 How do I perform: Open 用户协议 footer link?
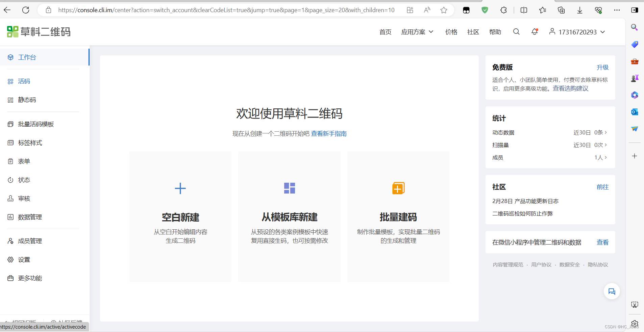click(541, 265)
